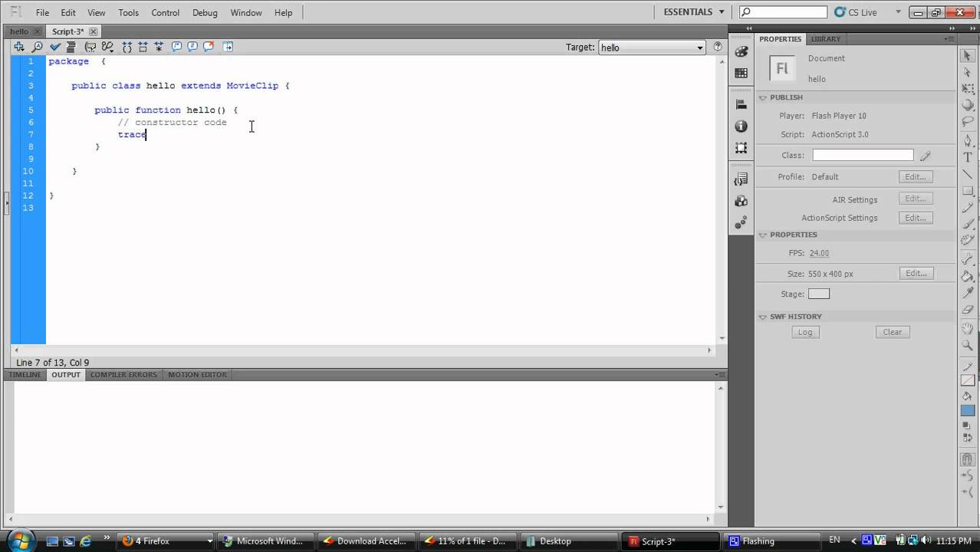Click the Add new item to script icon
The image size is (980, 552).
(x=19, y=47)
